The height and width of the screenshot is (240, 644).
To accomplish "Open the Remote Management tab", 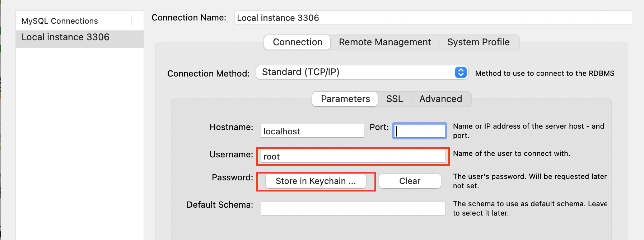I will [385, 42].
